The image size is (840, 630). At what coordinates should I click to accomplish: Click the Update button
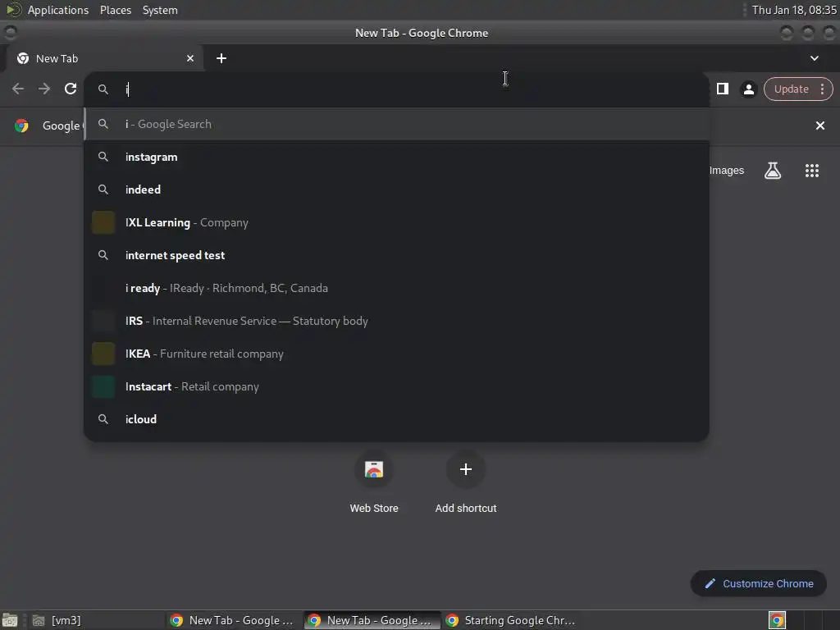792,89
